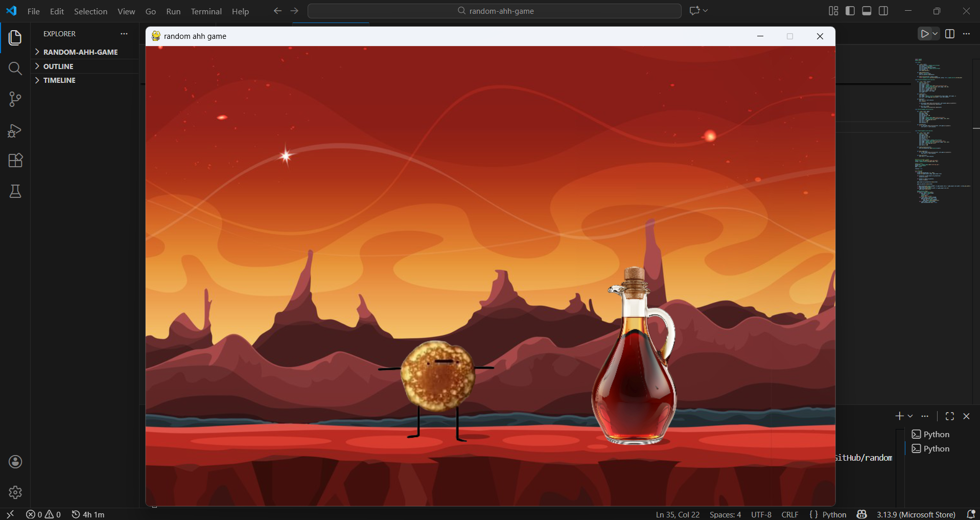Image resolution: width=980 pixels, height=520 pixels.
Task: Open the Testing flask icon
Action: pos(15,191)
